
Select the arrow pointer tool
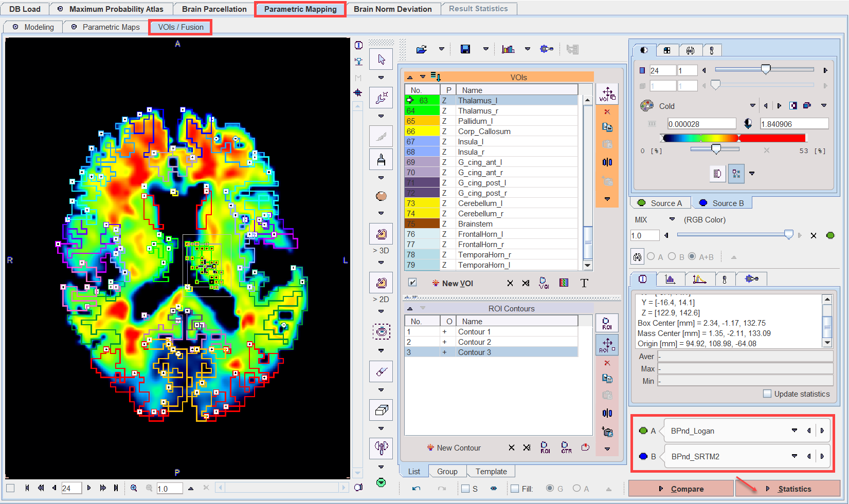coord(381,60)
